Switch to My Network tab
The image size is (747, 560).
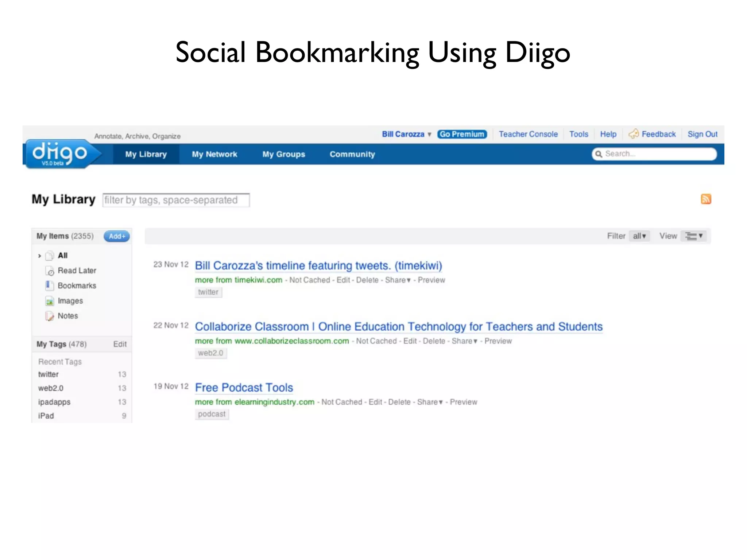[x=214, y=154]
